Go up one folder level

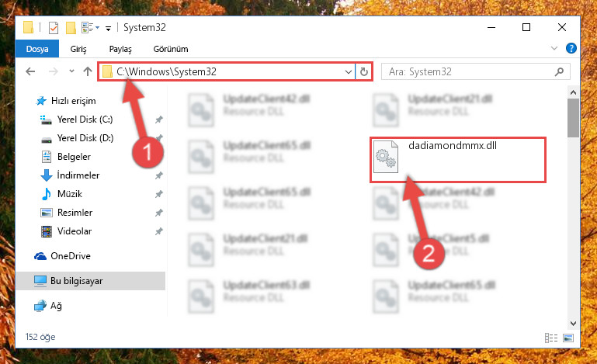(88, 71)
